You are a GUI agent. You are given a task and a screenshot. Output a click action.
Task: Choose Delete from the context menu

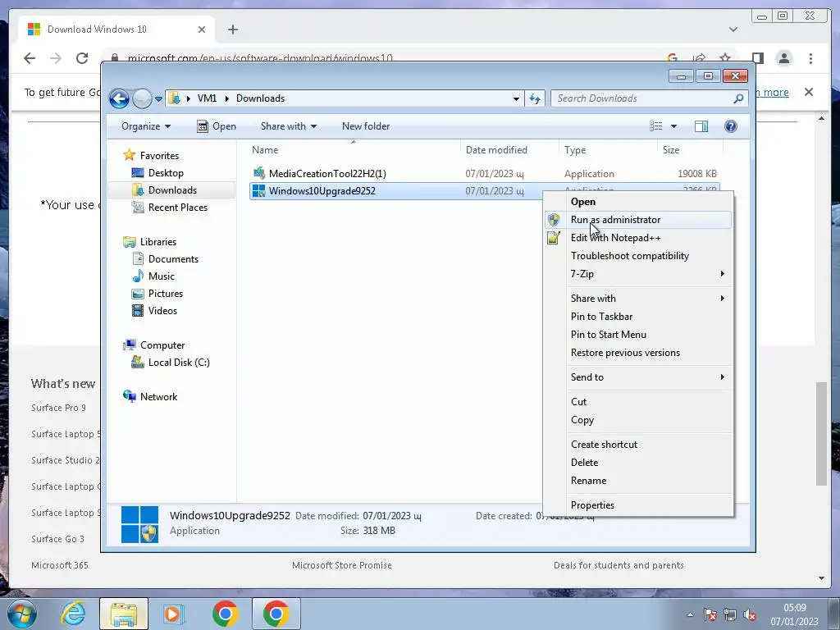tap(637, 463)
